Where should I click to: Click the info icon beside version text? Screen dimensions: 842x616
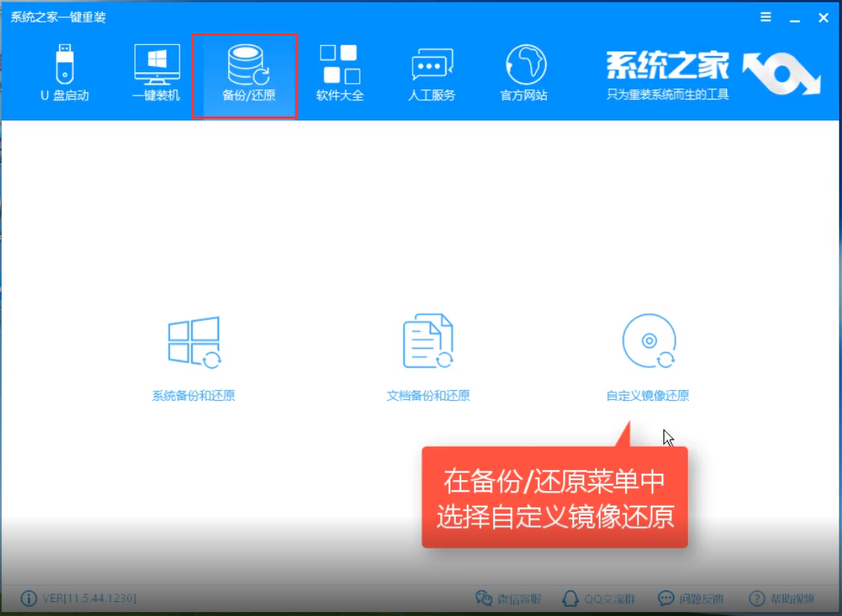(28, 598)
